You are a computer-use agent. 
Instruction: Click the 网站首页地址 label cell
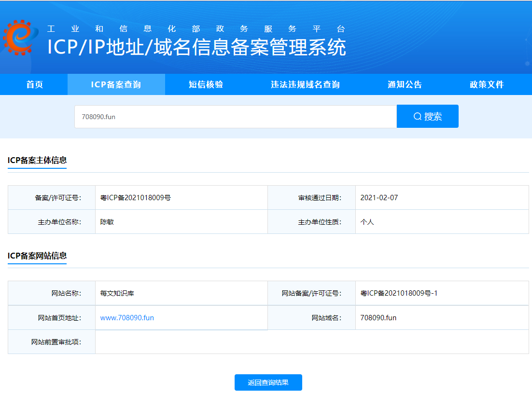52,318
